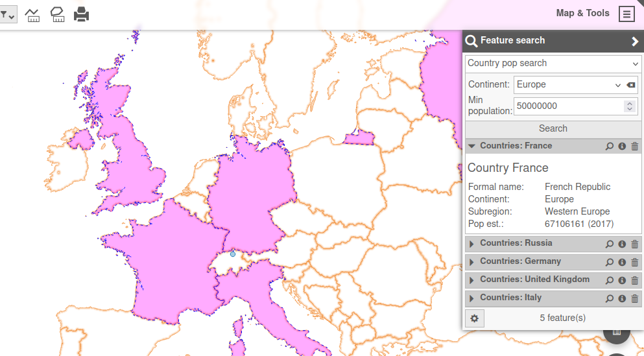
Task: Collapse the Feature search panel
Action: coord(634,41)
